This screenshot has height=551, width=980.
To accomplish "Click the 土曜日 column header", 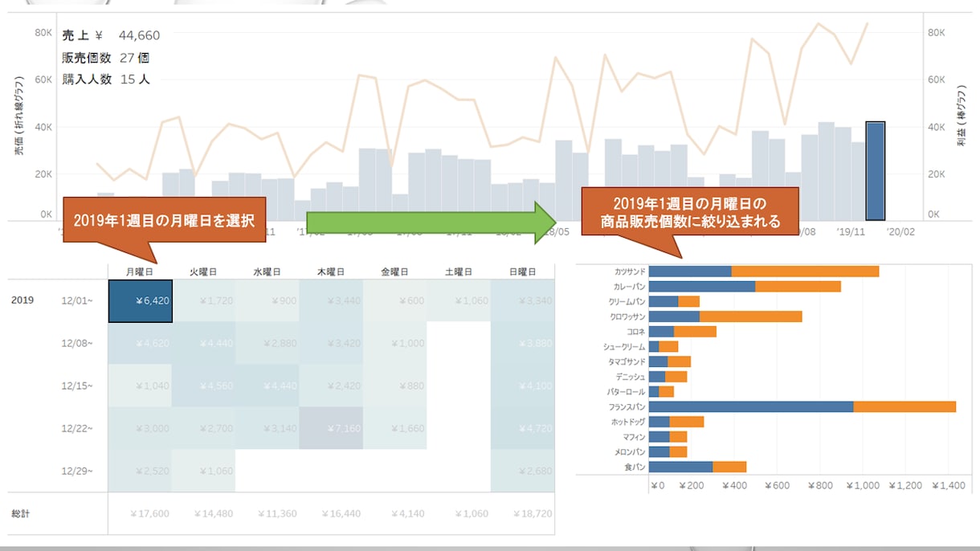I will click(459, 272).
